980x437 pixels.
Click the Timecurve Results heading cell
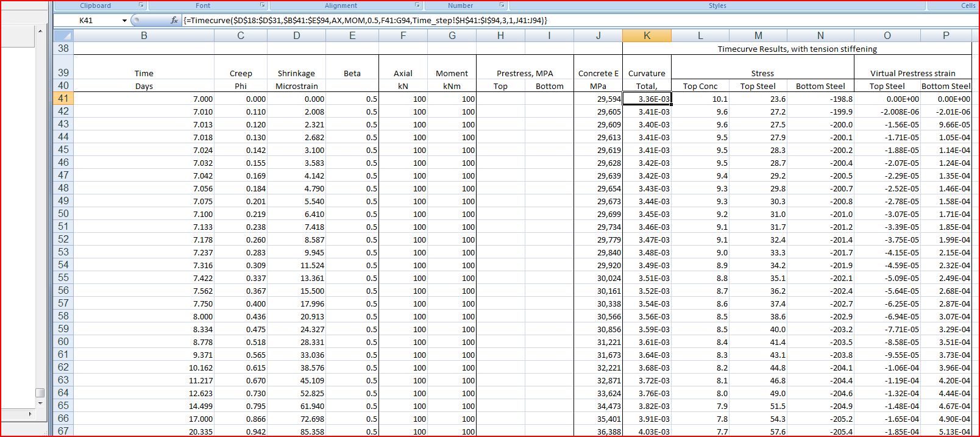point(797,49)
